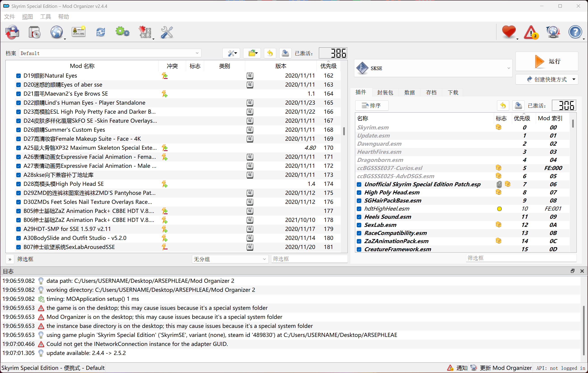Image resolution: width=588 pixels, height=373 pixels.
Task: Click plugin list restore backup icon
Action: click(503, 106)
